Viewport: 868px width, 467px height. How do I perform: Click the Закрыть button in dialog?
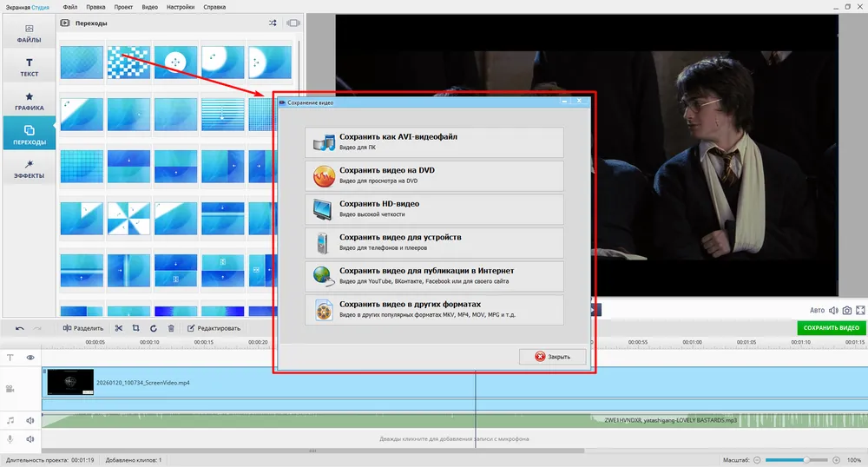click(552, 357)
